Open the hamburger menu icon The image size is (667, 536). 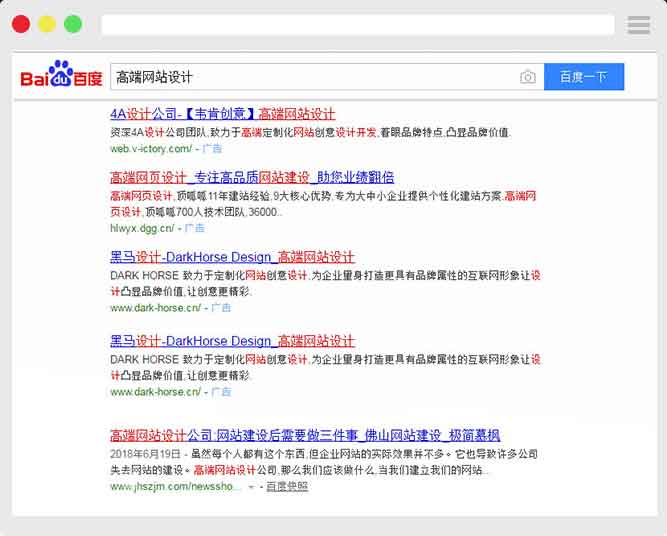638,25
